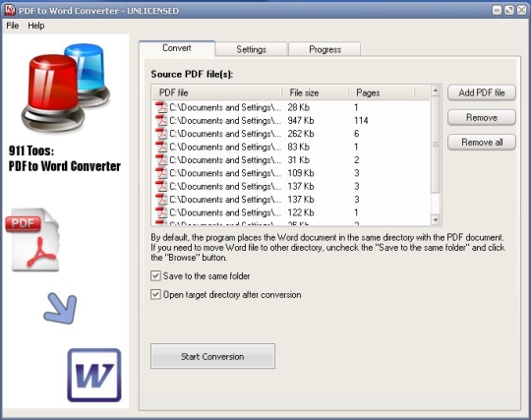
Task: Click PDF icon on the 947 Kb row
Action: click(161, 120)
